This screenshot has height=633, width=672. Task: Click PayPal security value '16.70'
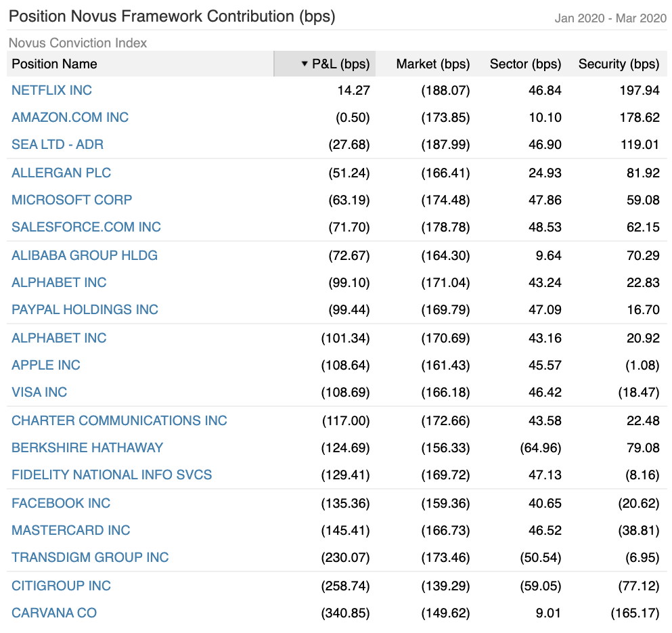[644, 309]
